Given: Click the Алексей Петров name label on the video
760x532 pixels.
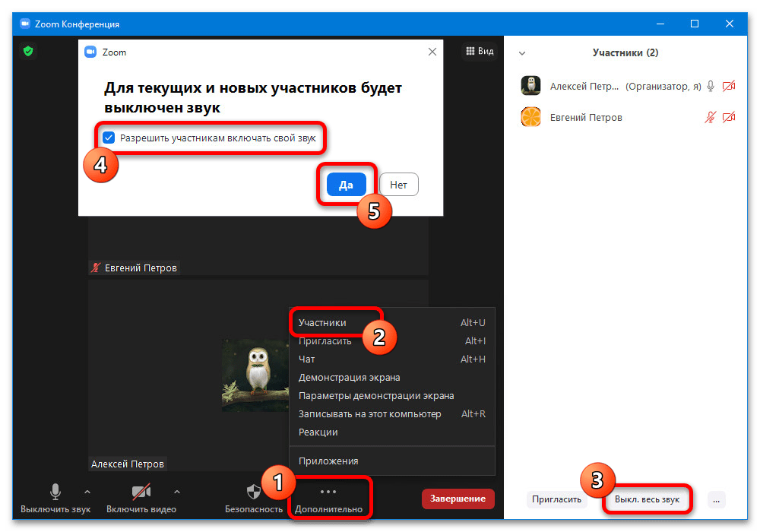Looking at the screenshot, I should [128, 464].
